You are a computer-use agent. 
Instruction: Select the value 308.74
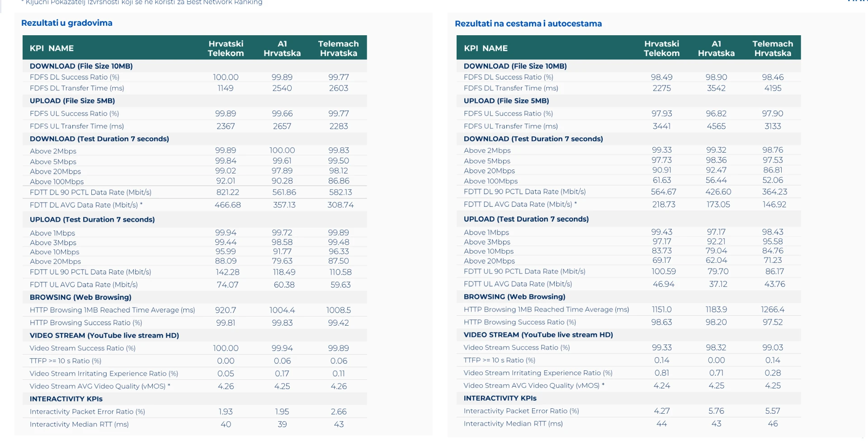click(x=340, y=205)
